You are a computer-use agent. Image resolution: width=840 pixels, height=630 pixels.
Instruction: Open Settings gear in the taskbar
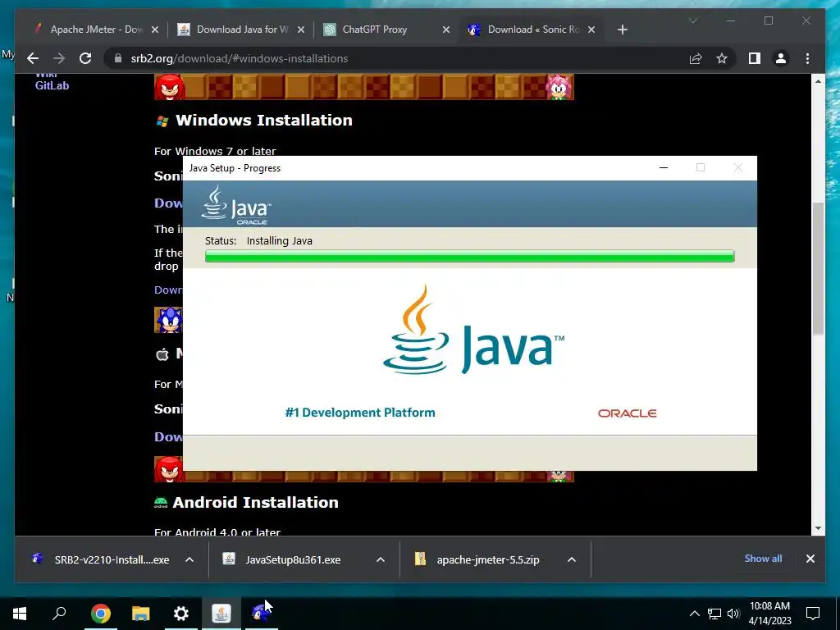click(181, 614)
